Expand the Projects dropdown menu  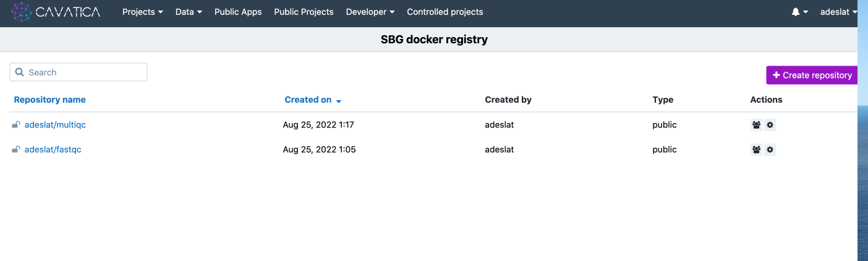(x=142, y=12)
